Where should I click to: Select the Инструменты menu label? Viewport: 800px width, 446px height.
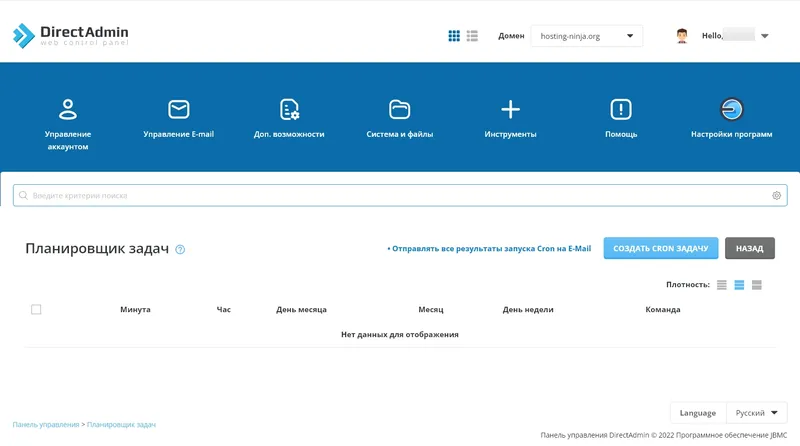tap(510, 134)
